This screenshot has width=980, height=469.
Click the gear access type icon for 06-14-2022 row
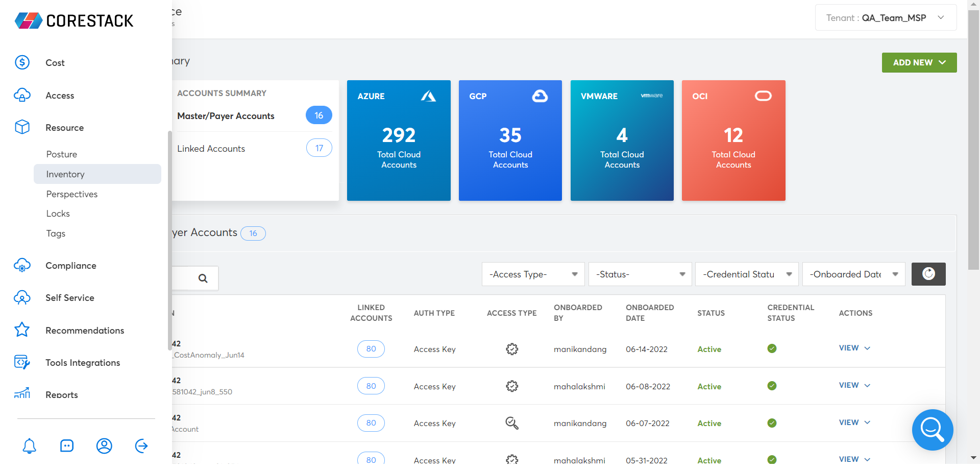tap(511, 349)
